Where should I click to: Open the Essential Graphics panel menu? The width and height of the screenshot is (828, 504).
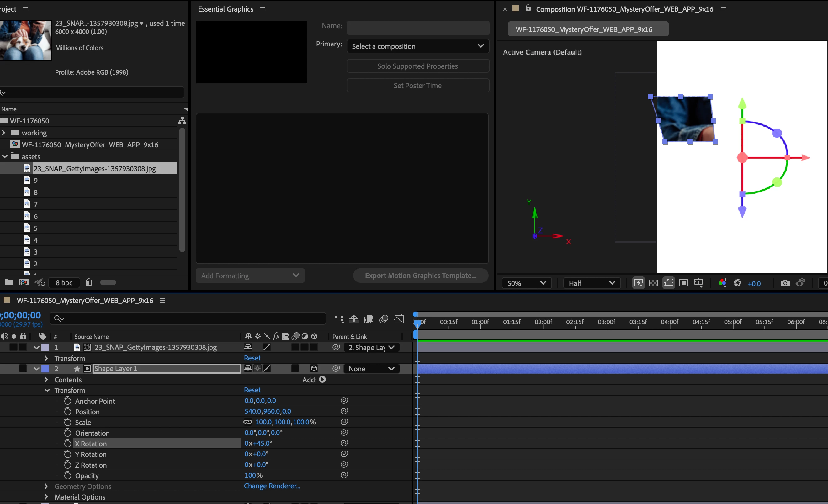coord(263,9)
